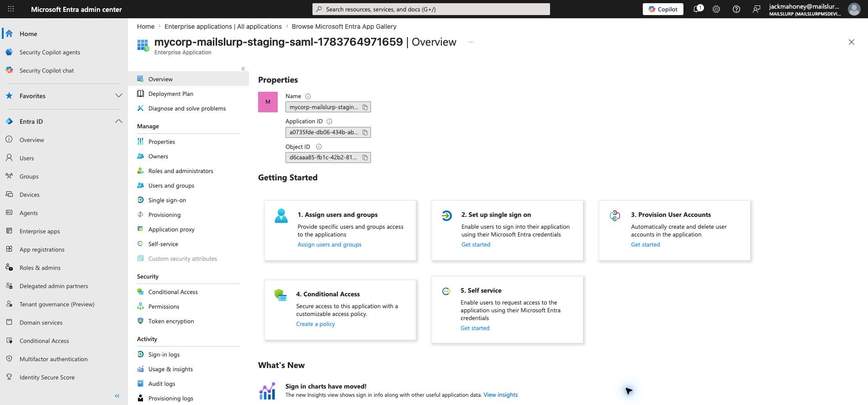
Task: Show info tooltip next to Object ID
Action: (x=319, y=147)
